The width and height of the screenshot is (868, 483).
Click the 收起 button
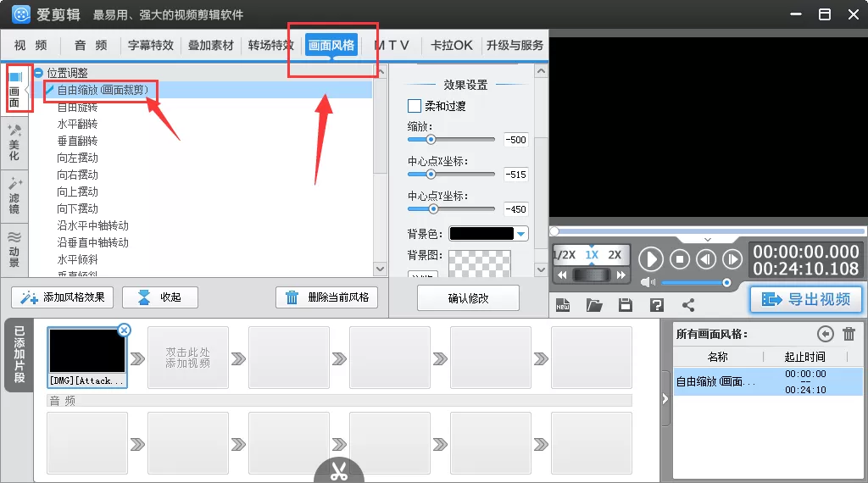point(160,297)
